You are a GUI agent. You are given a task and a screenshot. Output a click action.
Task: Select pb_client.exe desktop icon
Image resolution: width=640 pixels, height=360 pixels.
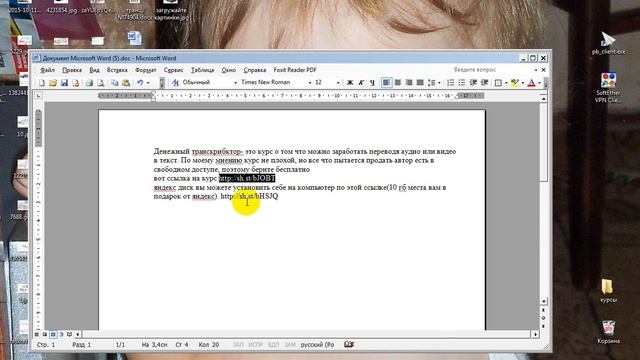coord(608,43)
